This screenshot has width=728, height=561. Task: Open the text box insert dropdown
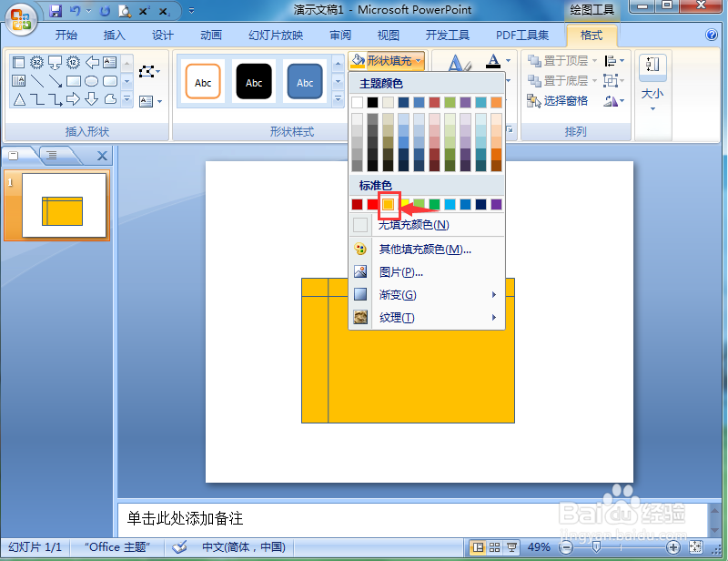pyautogui.click(x=151, y=101)
